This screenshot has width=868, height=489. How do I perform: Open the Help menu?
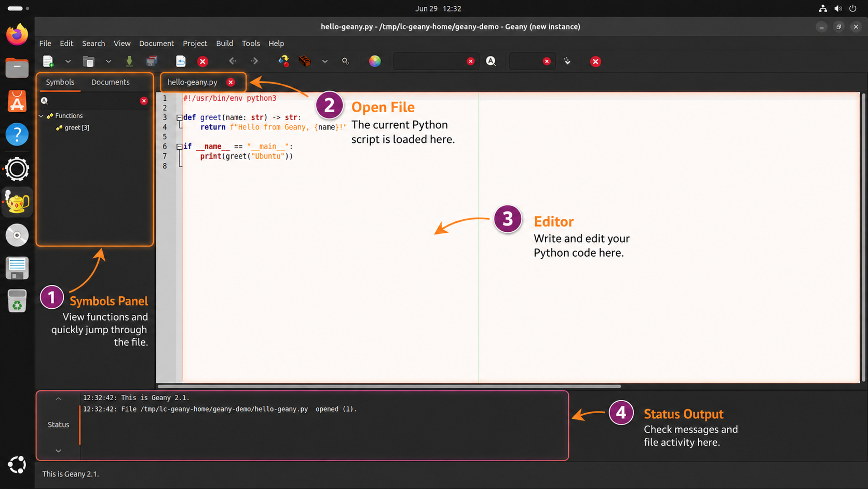[276, 43]
